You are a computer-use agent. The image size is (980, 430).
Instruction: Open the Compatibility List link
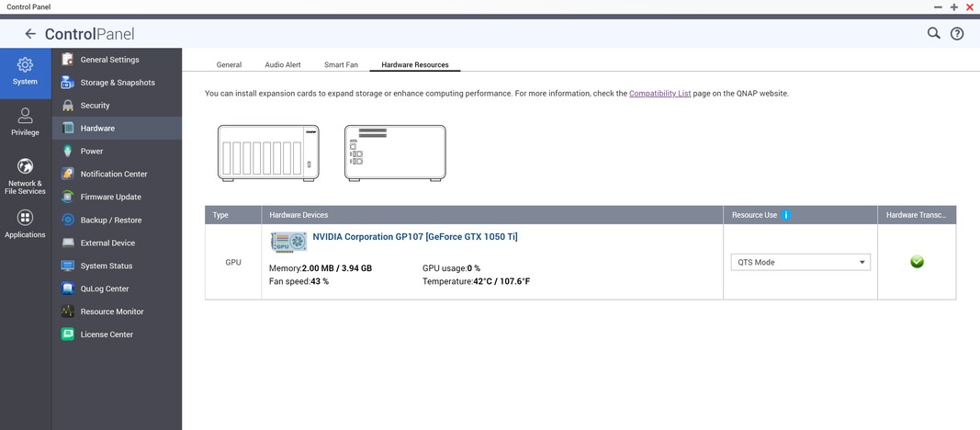pos(660,93)
